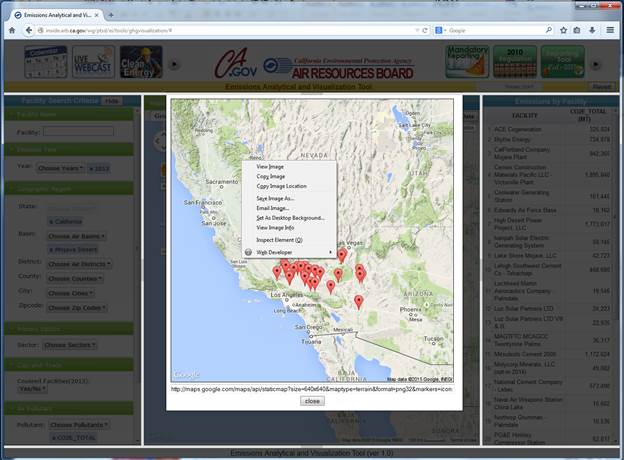Select View Image from context menu
The height and width of the screenshot is (460, 624).
(x=270, y=166)
